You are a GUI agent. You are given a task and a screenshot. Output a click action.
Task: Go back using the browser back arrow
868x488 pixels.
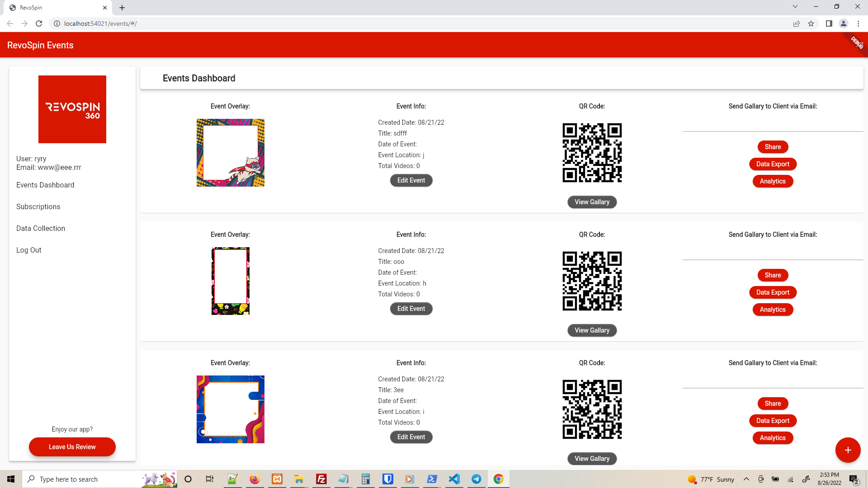point(10,23)
